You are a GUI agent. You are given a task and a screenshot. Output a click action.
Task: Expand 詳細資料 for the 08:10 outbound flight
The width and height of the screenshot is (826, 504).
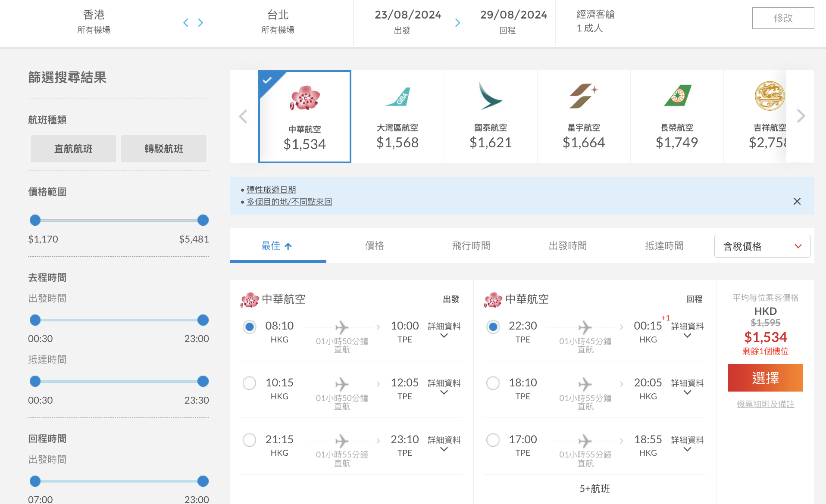tap(444, 330)
